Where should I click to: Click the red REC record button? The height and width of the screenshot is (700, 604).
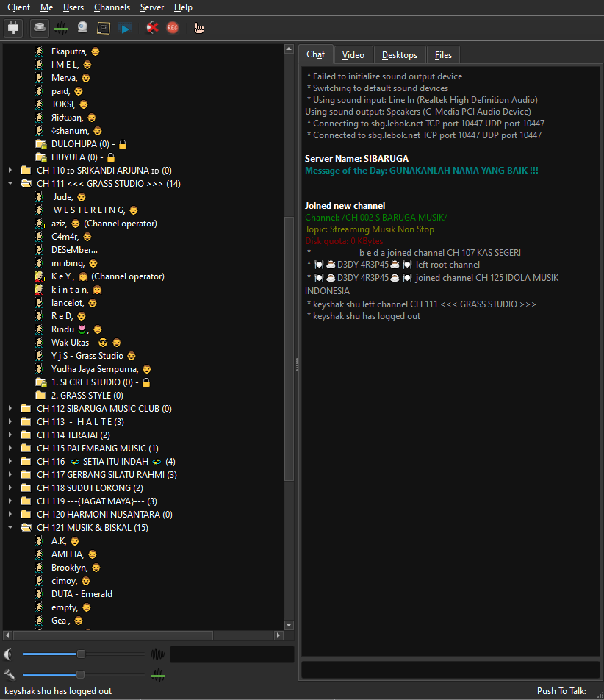pyautogui.click(x=173, y=28)
